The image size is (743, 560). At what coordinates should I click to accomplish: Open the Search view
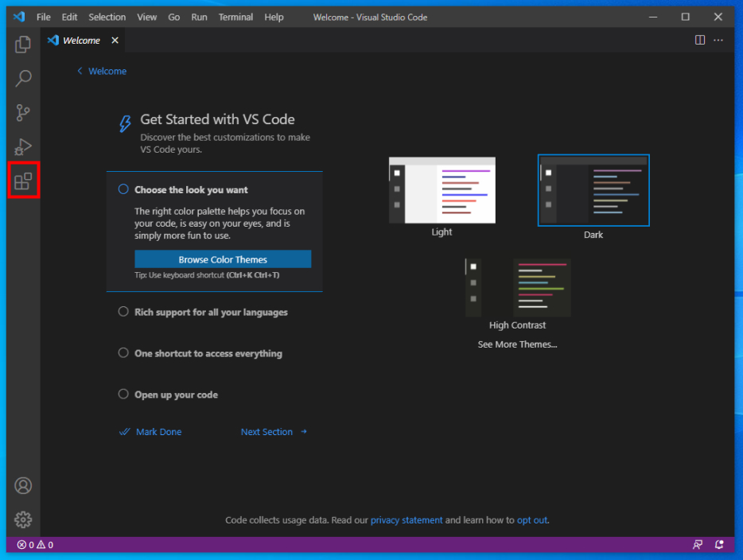(x=23, y=79)
